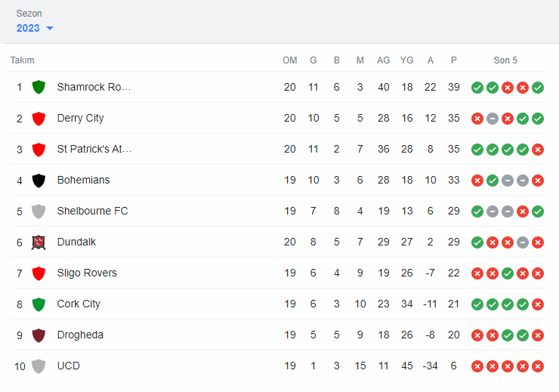Click the season dropdown arrow

50,29
